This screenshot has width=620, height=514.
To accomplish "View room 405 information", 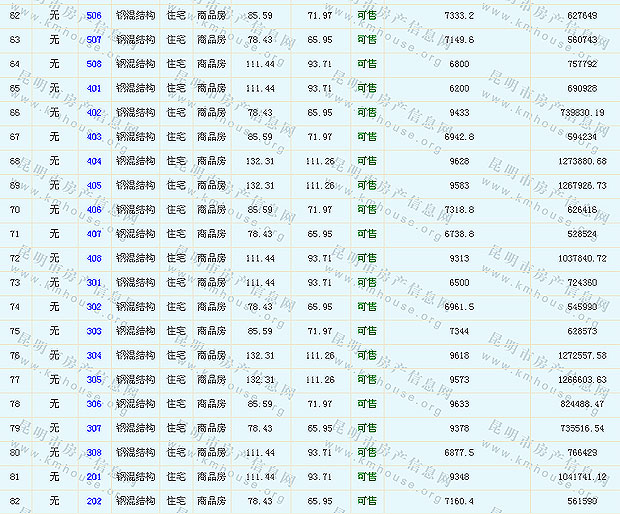I will click(x=94, y=185).
